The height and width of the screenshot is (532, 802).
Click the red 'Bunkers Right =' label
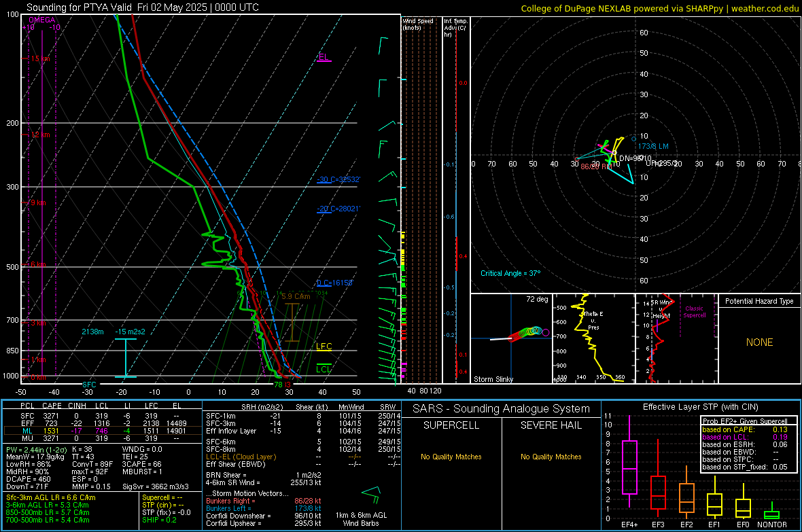(x=230, y=501)
